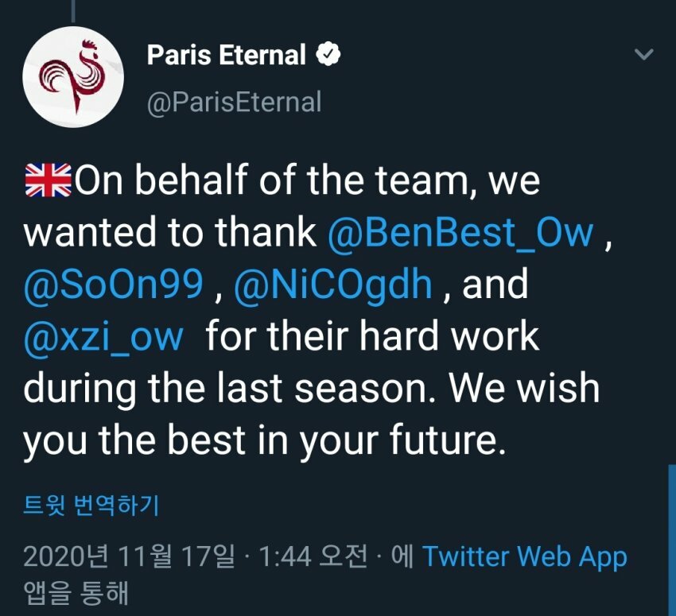Screen dimensions: 676x616
Task: Open the @BenBest_Ow mention
Action: 460,233
